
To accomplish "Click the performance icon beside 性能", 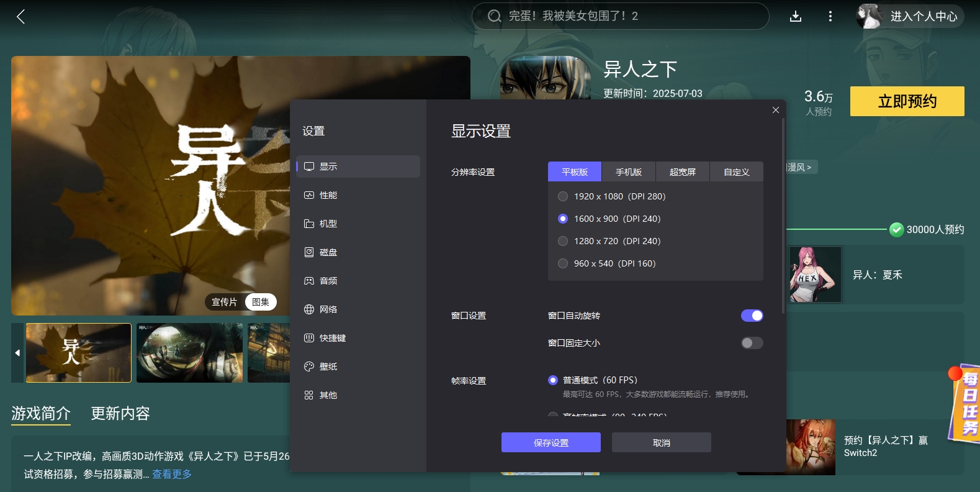I will tap(309, 195).
